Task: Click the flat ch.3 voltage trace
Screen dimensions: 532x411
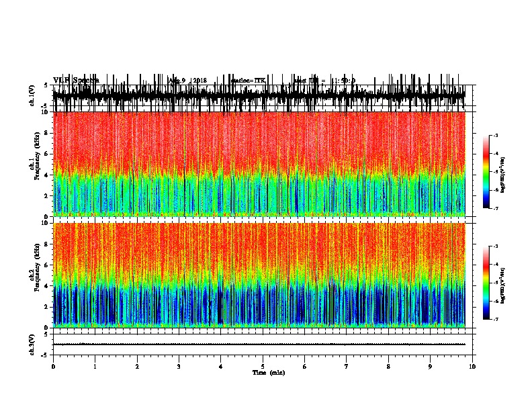Action: [259, 345]
